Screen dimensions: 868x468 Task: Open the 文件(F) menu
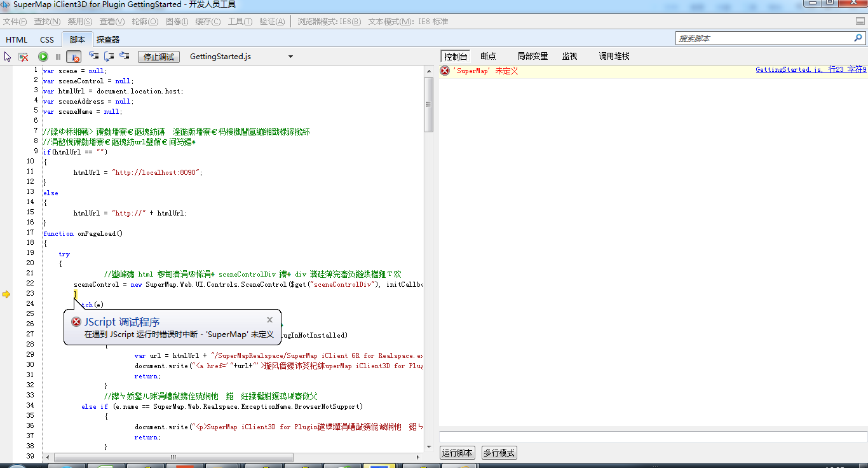pyautogui.click(x=15, y=22)
